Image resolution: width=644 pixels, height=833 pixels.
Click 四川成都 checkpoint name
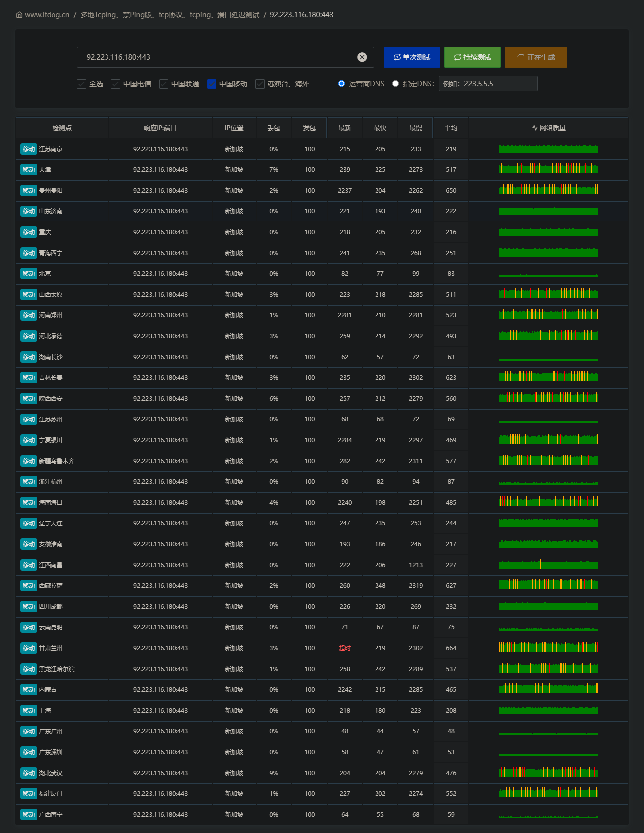pyautogui.click(x=51, y=607)
